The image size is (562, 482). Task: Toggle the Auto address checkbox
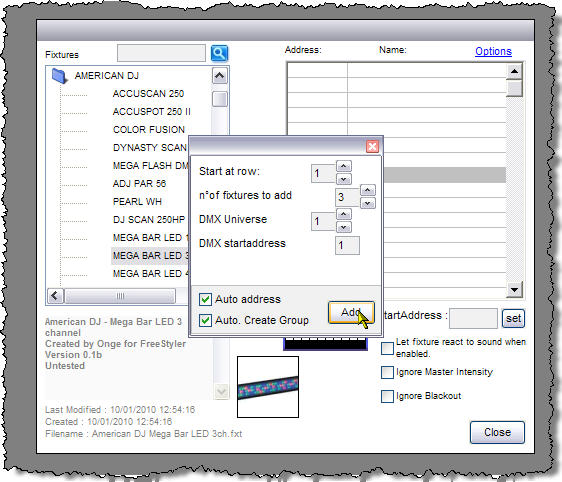pyautogui.click(x=205, y=299)
